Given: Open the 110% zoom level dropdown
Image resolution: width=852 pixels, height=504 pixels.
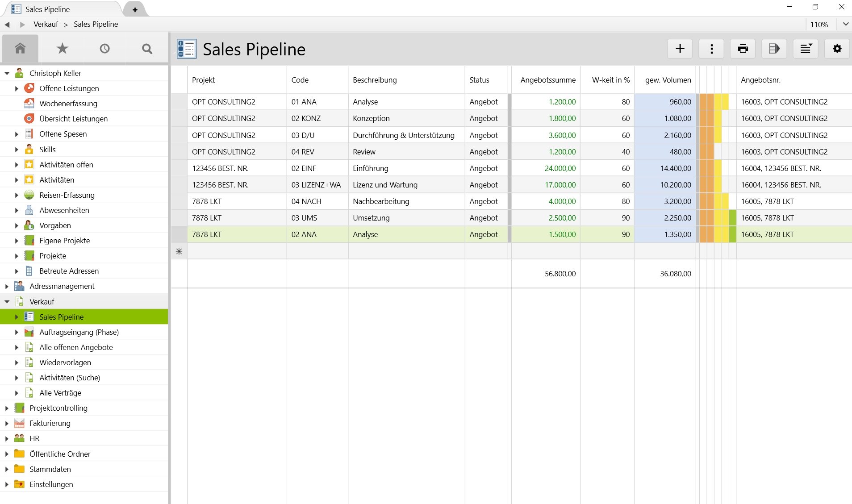Looking at the screenshot, I should [845, 24].
